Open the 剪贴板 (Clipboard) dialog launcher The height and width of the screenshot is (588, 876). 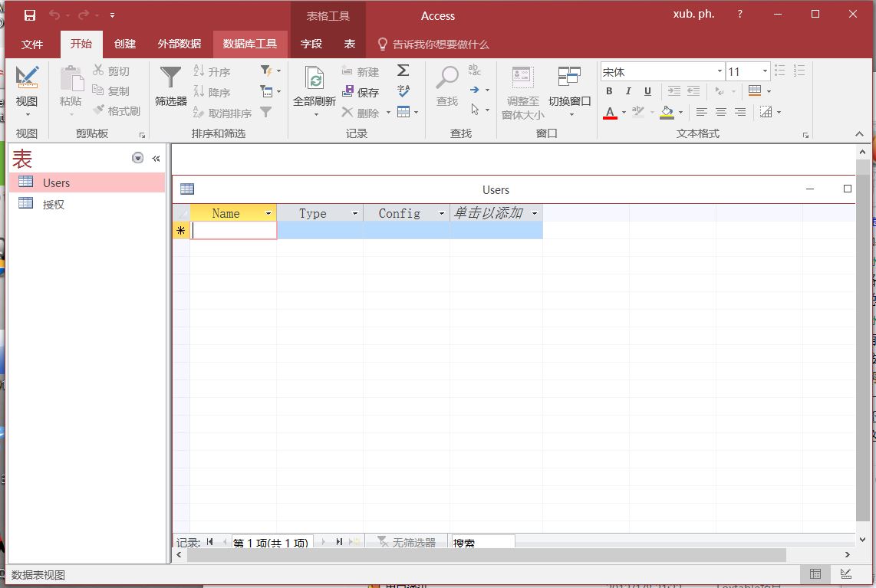click(142, 135)
